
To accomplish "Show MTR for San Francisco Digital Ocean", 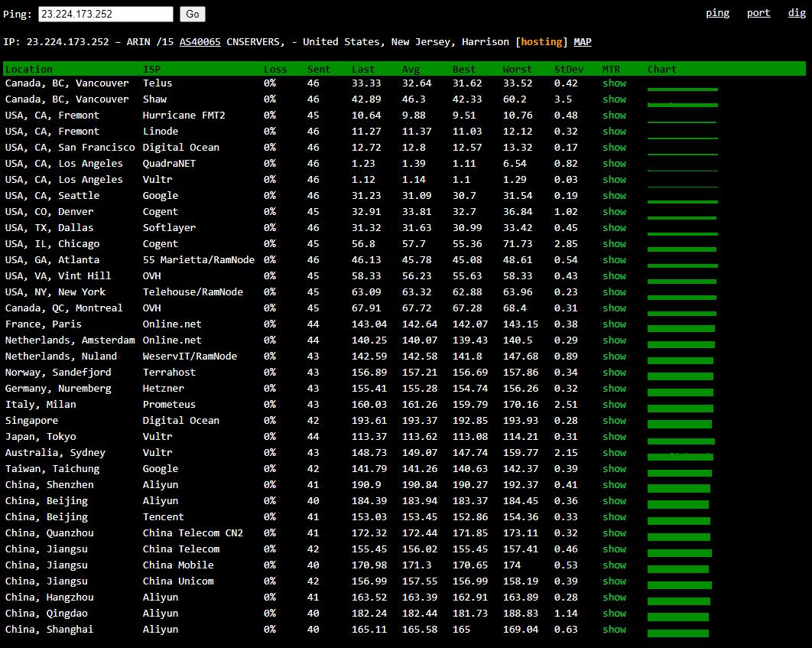I will 614,147.
